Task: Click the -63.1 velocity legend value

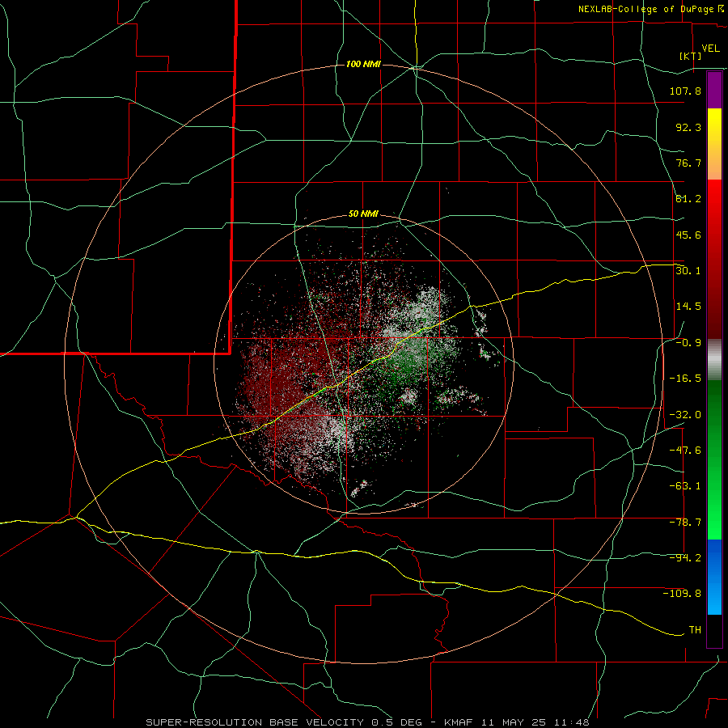Action: pyautogui.click(x=685, y=486)
